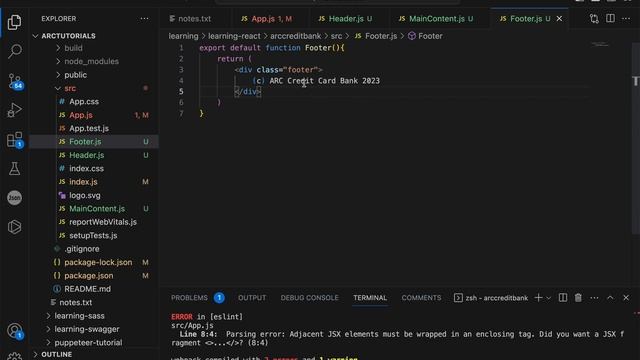Expand the OUTLINE section
This screenshot has height=360, width=640.
click(x=56, y=354)
